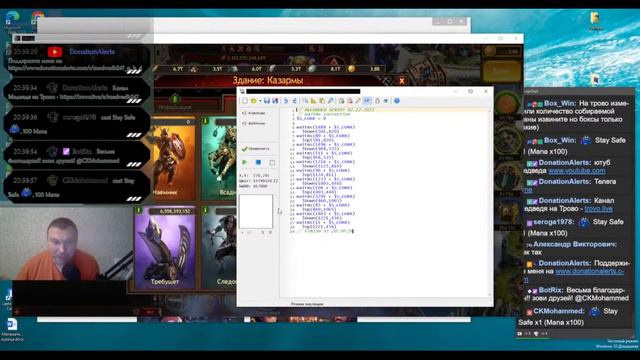
Task: Click the gold coin resource icon in game bar
Action: (351, 69)
